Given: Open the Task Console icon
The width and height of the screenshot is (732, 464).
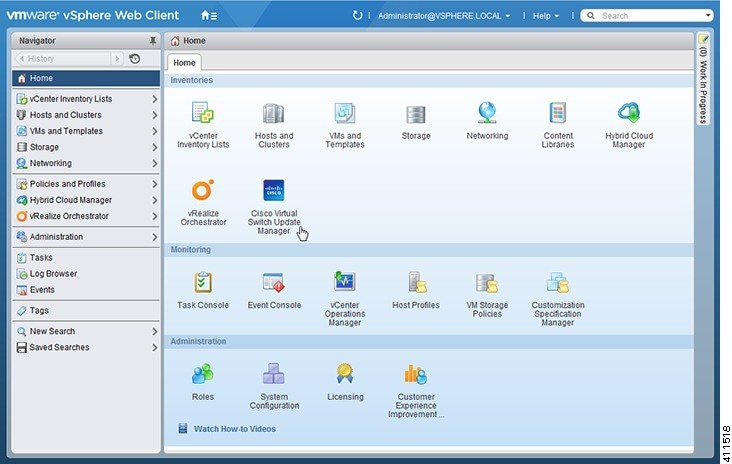Looking at the screenshot, I should coord(203,282).
